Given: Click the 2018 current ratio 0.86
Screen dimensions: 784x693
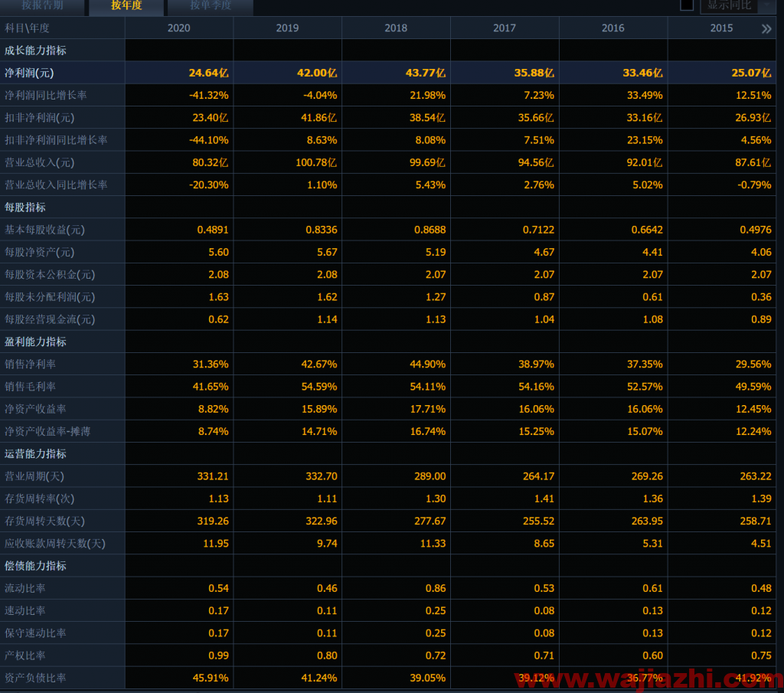Looking at the screenshot, I should [436, 589].
